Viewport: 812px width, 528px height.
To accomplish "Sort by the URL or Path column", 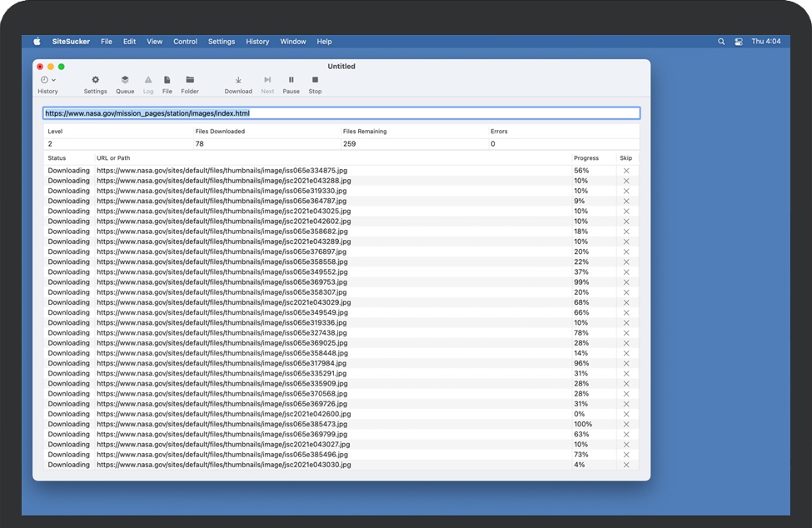I will [113, 157].
